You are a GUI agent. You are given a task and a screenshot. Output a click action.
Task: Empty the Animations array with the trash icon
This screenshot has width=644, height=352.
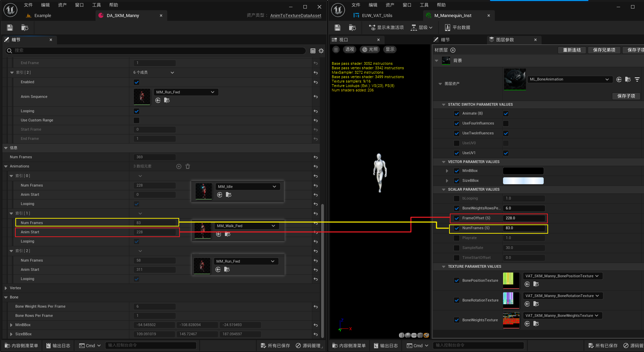(x=188, y=166)
